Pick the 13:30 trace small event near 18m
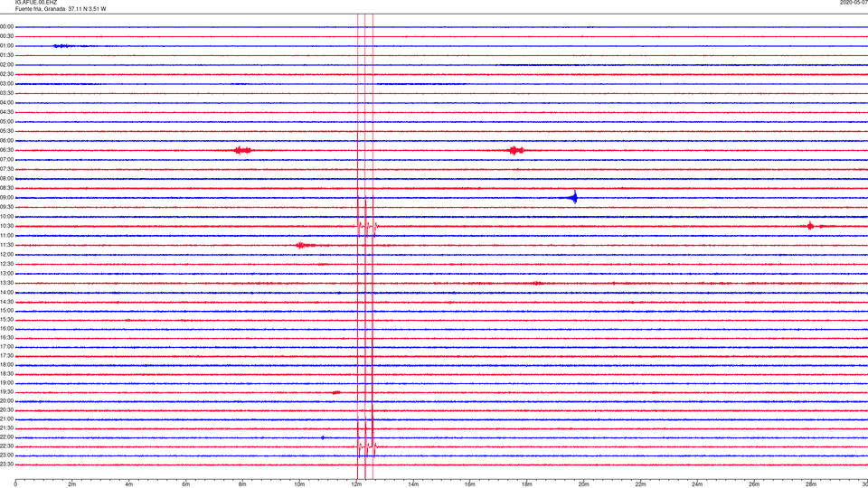This screenshot has height=488, width=868. coord(536,283)
